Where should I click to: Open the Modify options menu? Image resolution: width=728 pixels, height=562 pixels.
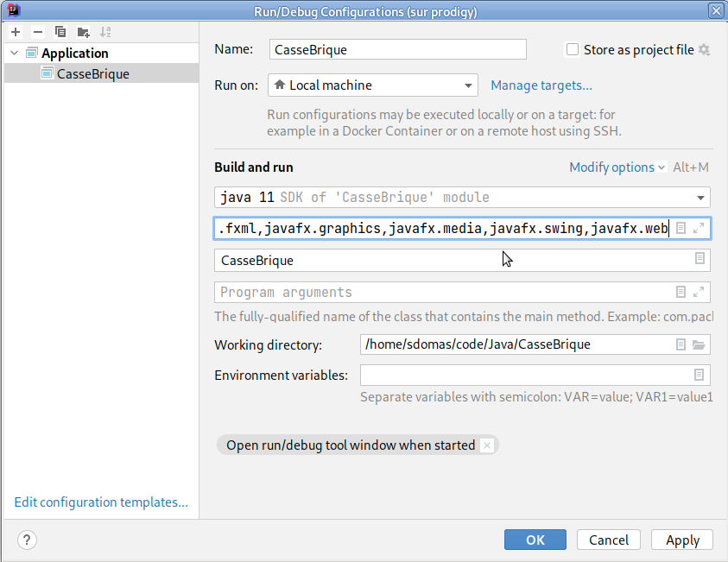617,167
